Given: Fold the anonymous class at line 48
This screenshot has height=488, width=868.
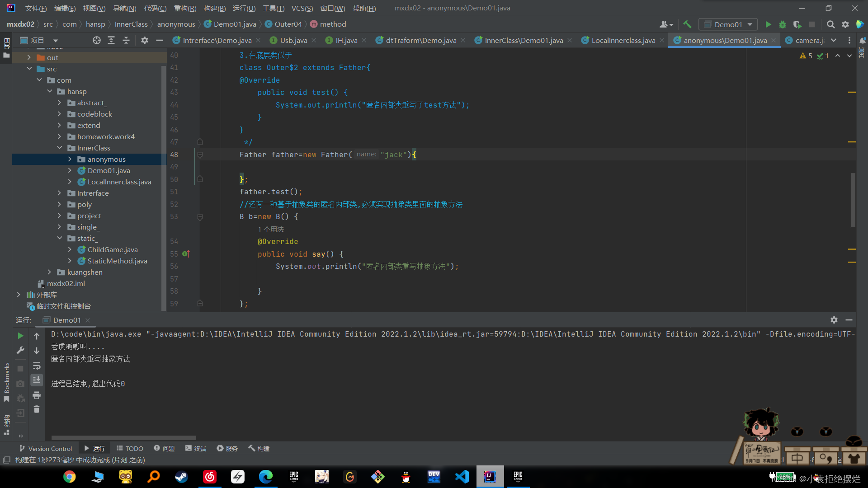Looking at the screenshot, I should pos(200,155).
